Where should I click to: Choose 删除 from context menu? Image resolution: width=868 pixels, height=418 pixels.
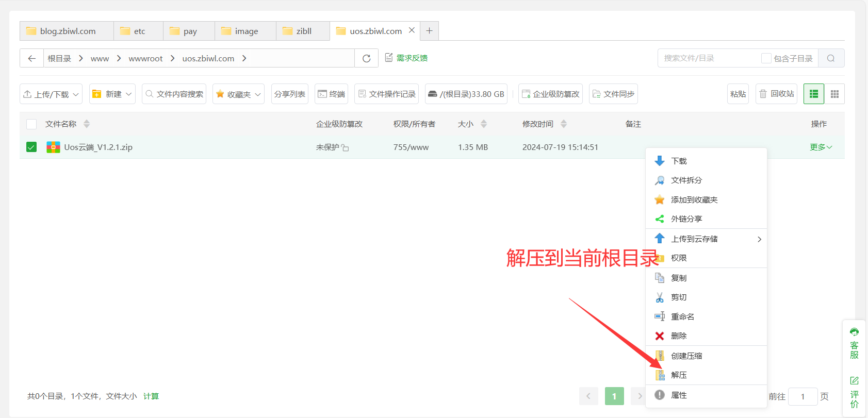tap(706, 336)
